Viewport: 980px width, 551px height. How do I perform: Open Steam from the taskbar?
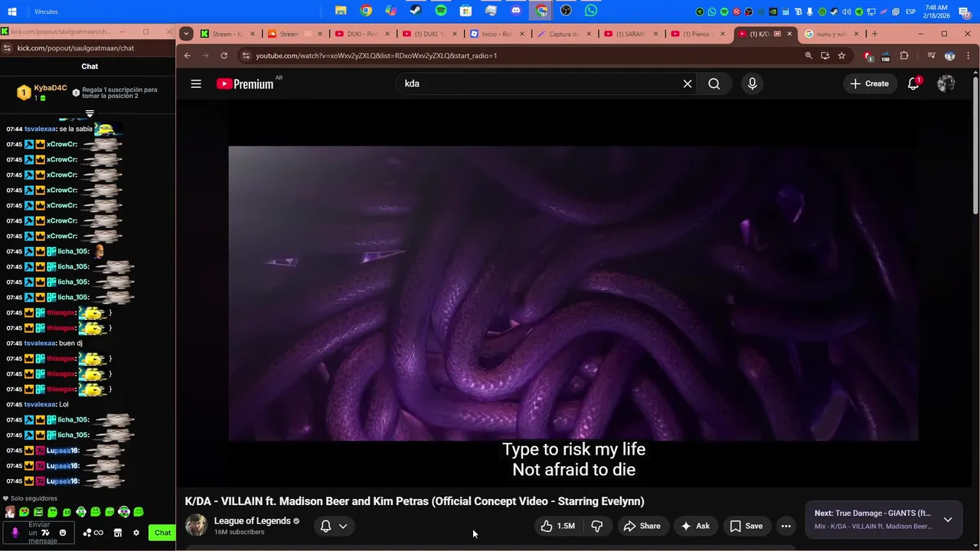coord(416,11)
